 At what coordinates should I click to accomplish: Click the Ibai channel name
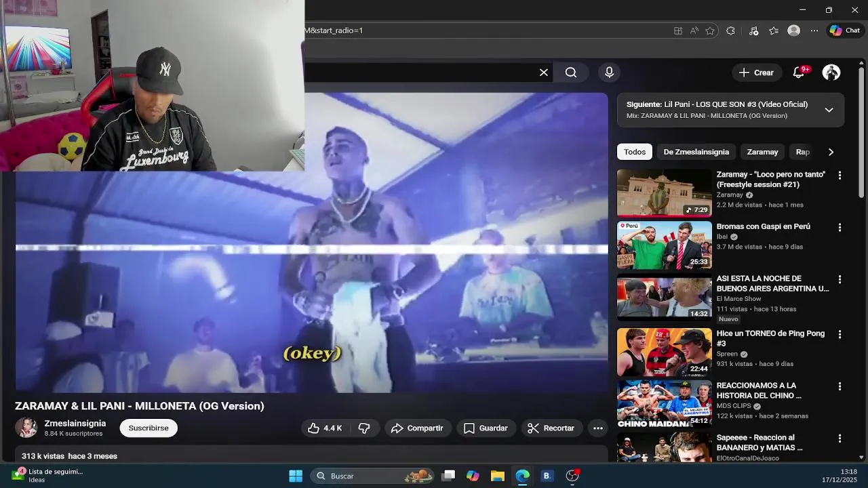pyautogui.click(x=722, y=237)
